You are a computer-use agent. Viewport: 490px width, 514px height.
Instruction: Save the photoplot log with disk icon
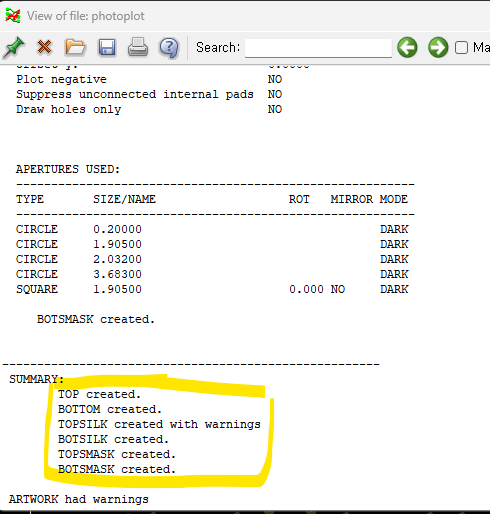(107, 47)
